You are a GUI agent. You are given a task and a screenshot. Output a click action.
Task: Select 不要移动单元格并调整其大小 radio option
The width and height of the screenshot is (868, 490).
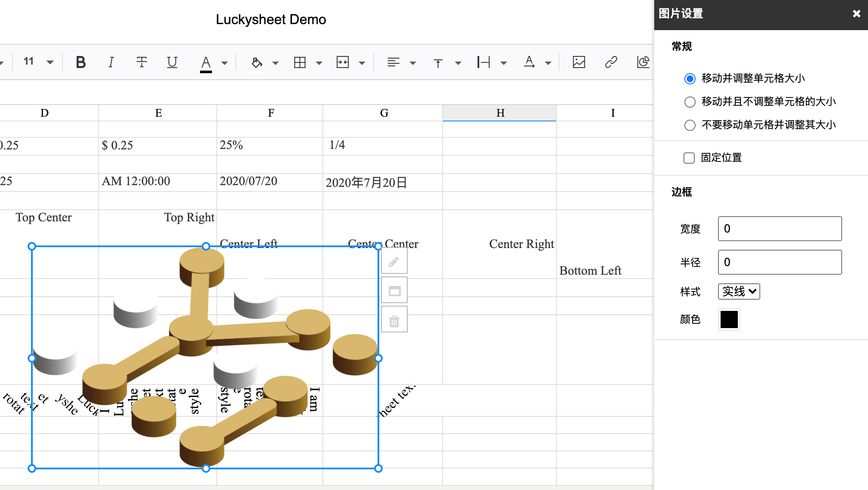coord(690,125)
